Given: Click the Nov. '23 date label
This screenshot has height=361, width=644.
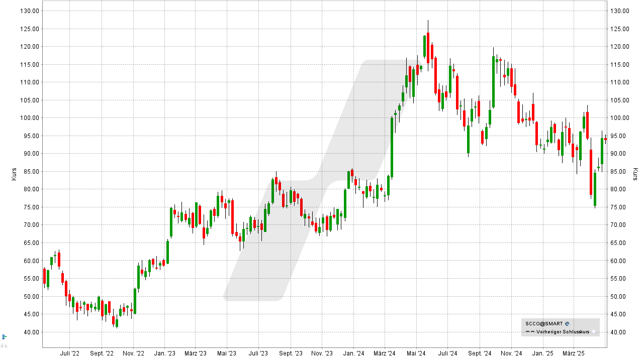Looking at the screenshot, I should tap(322, 353).
